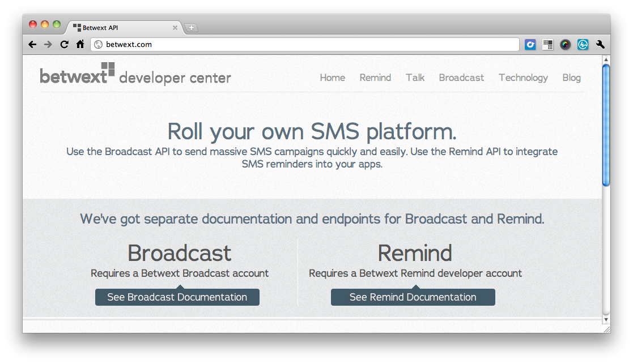Click the scrollbar up arrow

[606, 59]
